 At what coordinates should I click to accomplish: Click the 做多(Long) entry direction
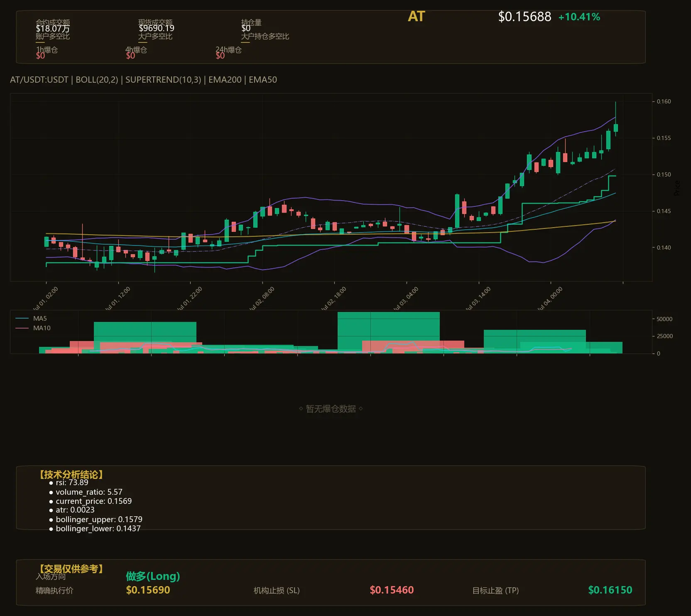[153, 576]
